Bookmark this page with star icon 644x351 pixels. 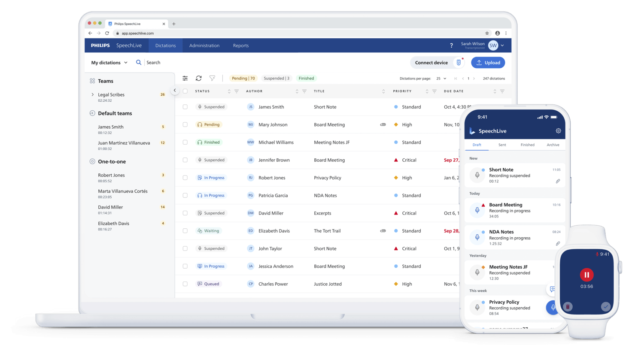pos(487,33)
